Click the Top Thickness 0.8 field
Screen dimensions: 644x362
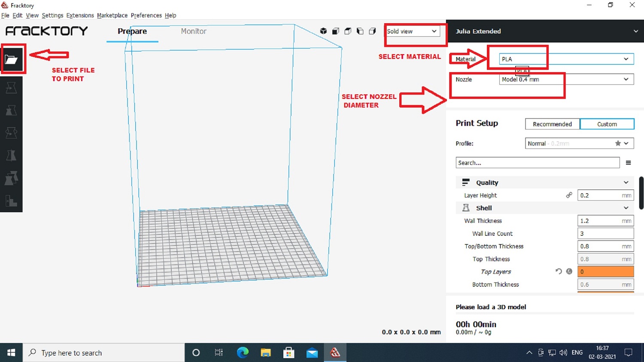[x=605, y=259]
